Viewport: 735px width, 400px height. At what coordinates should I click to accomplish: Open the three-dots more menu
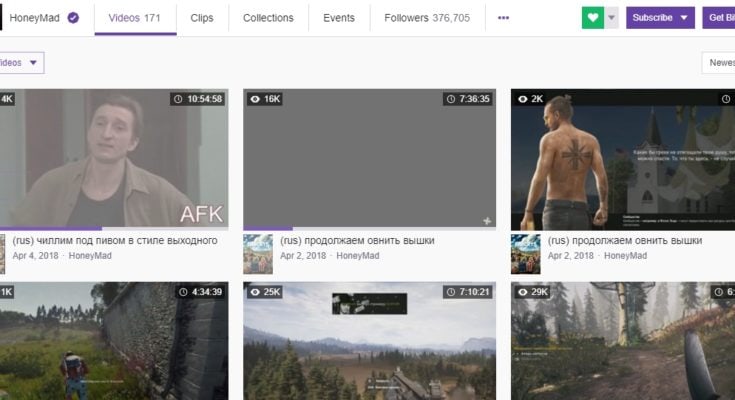click(x=503, y=18)
